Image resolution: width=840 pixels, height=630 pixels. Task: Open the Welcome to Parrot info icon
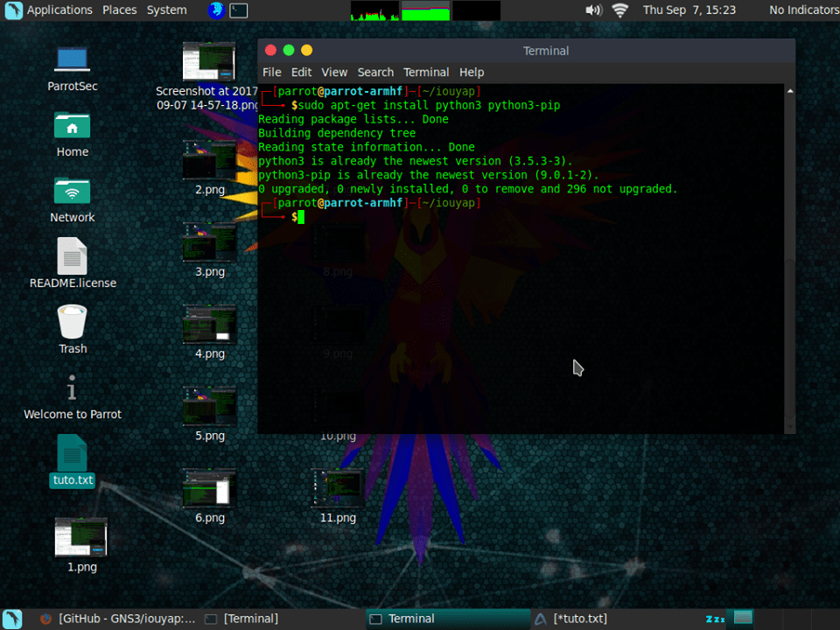pyautogui.click(x=72, y=388)
